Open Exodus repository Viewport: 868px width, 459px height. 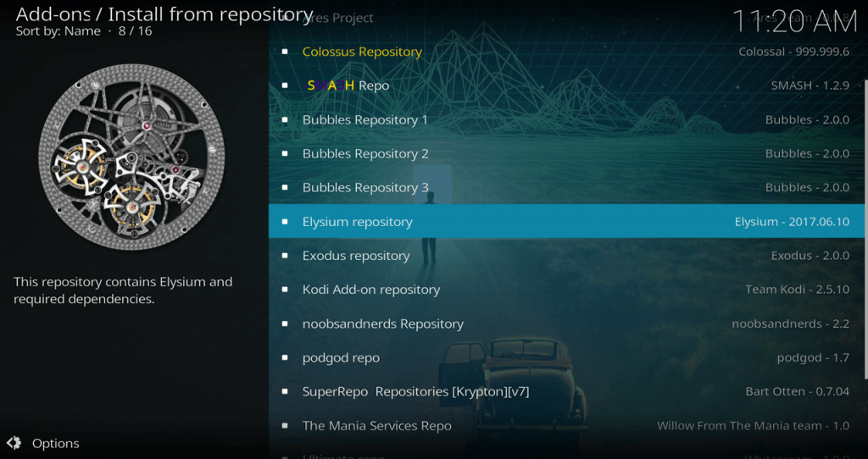(567, 256)
